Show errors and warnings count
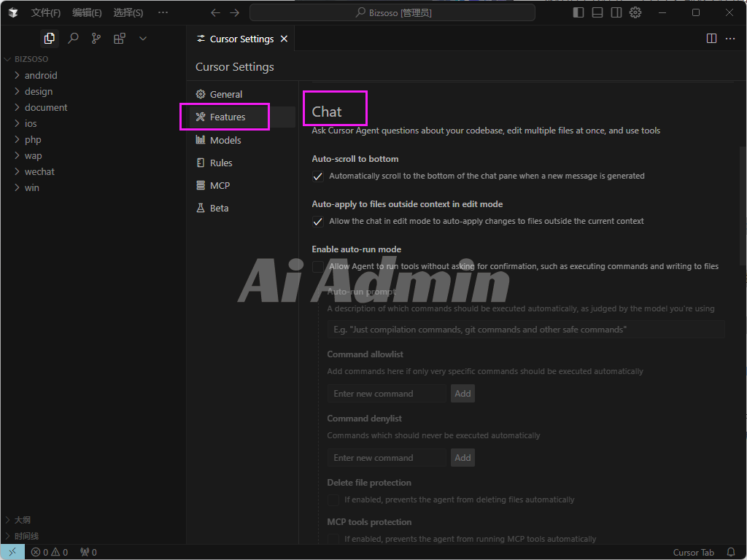 tap(50, 553)
